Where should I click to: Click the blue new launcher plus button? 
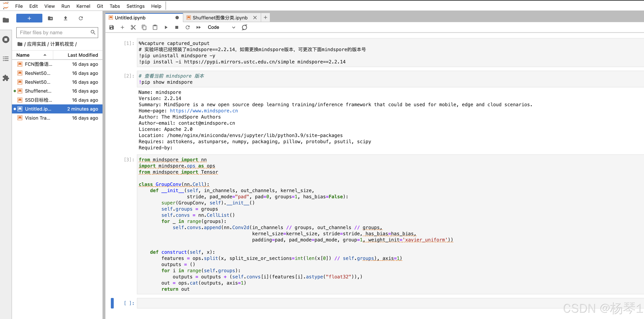point(29,18)
